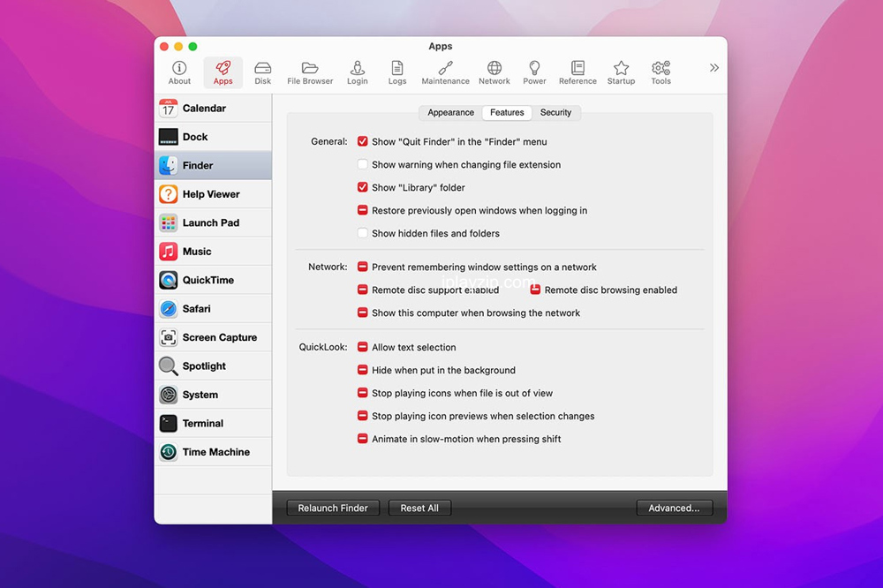Toggle Show this computer when browsing network
Screen dimensions: 883x588
(x=363, y=313)
